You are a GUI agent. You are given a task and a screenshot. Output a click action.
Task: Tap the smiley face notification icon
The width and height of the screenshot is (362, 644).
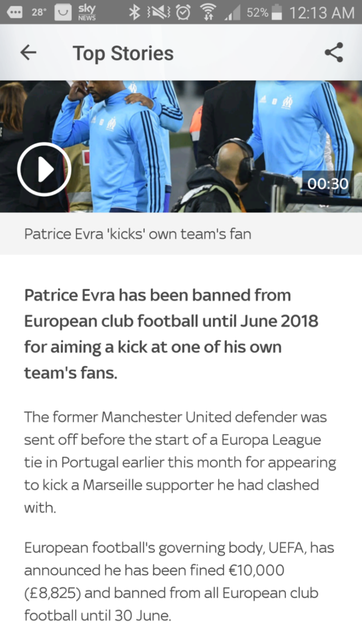[63, 13]
